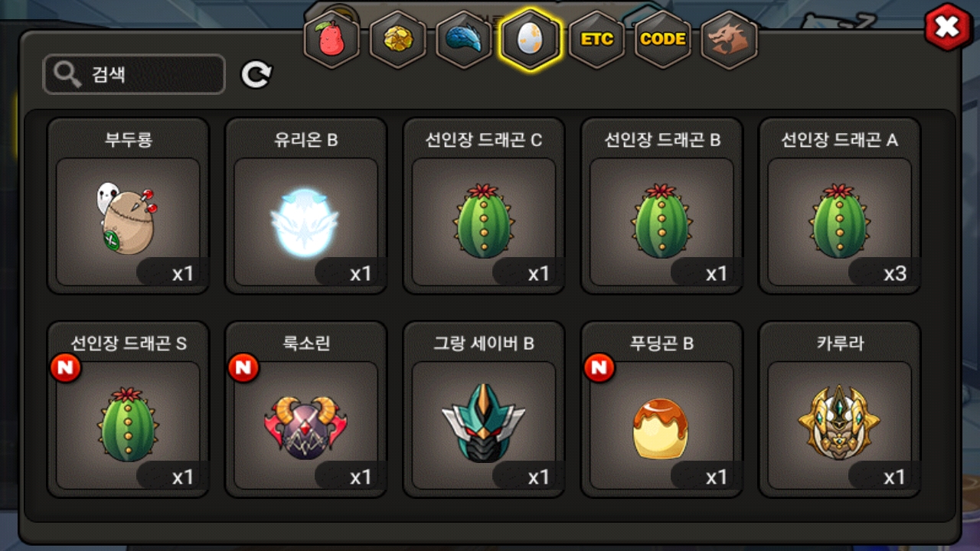Open the blue feather tab
The width and height of the screenshot is (980, 551).
pos(463,39)
